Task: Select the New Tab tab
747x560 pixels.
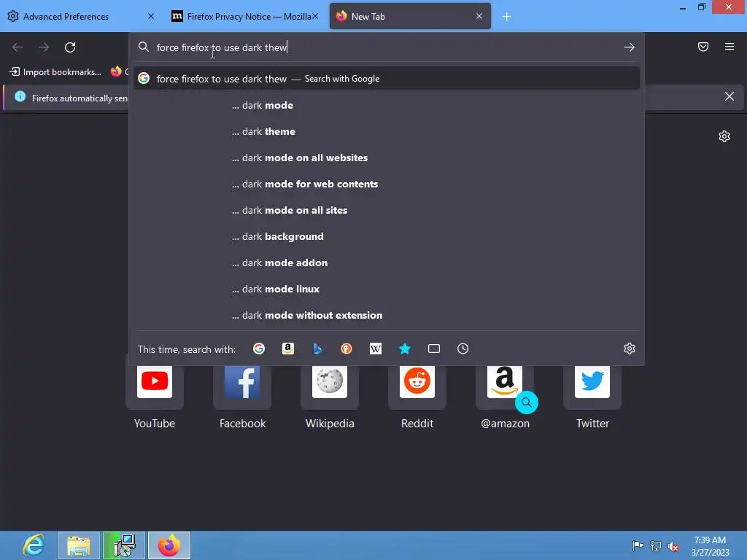Action: pos(410,16)
